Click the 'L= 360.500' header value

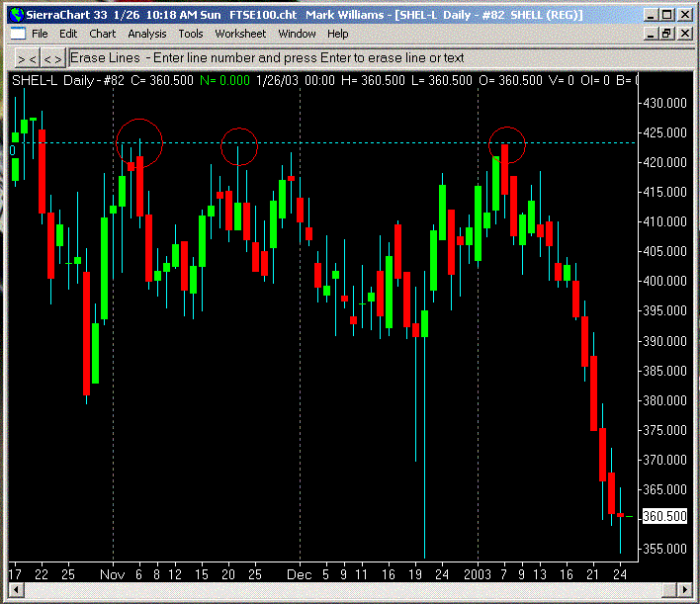(x=442, y=81)
